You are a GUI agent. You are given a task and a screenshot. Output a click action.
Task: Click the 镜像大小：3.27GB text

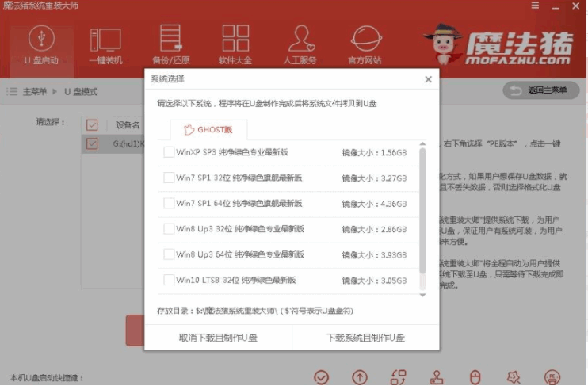tap(374, 178)
